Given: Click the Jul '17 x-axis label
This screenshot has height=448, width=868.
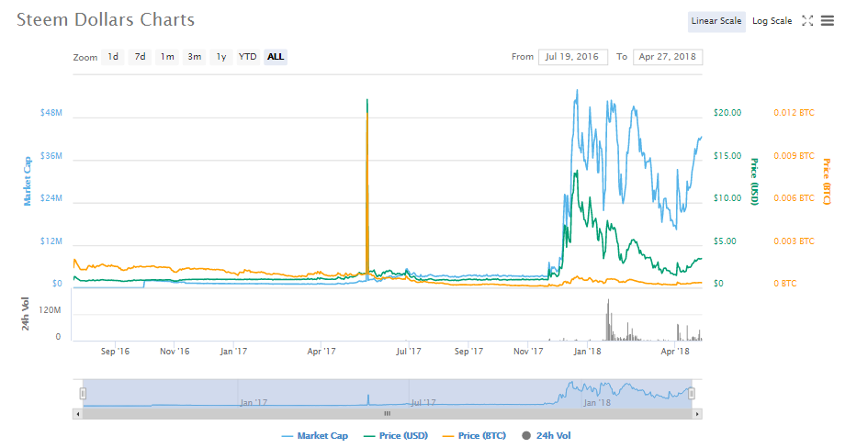Looking at the screenshot, I should point(409,352).
